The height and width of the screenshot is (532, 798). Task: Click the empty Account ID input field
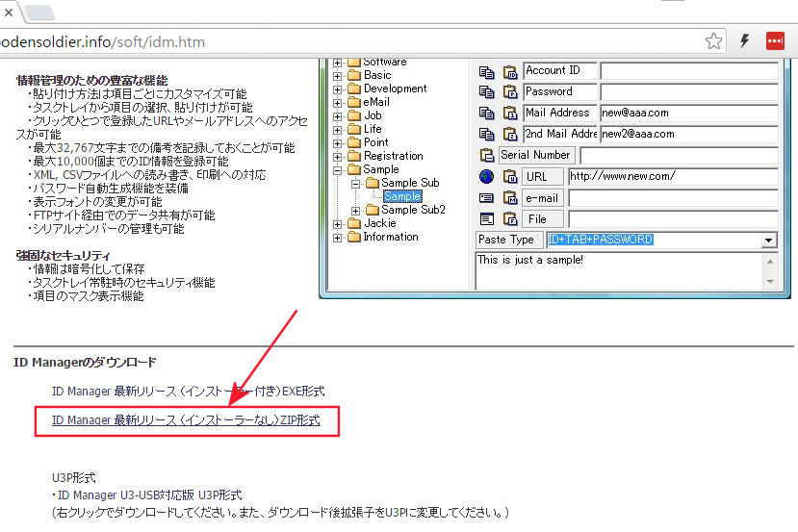(689, 70)
